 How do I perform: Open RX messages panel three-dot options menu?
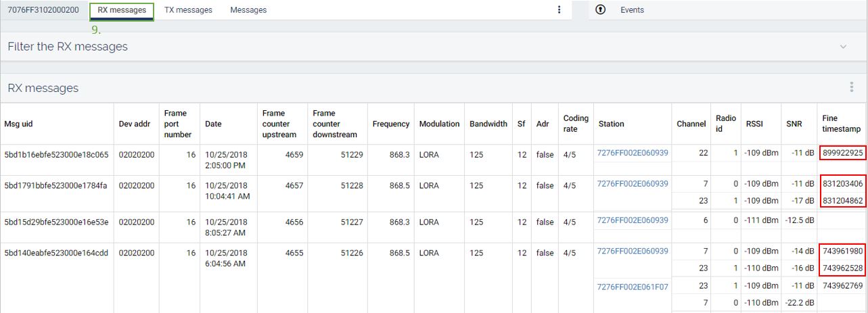click(x=851, y=87)
